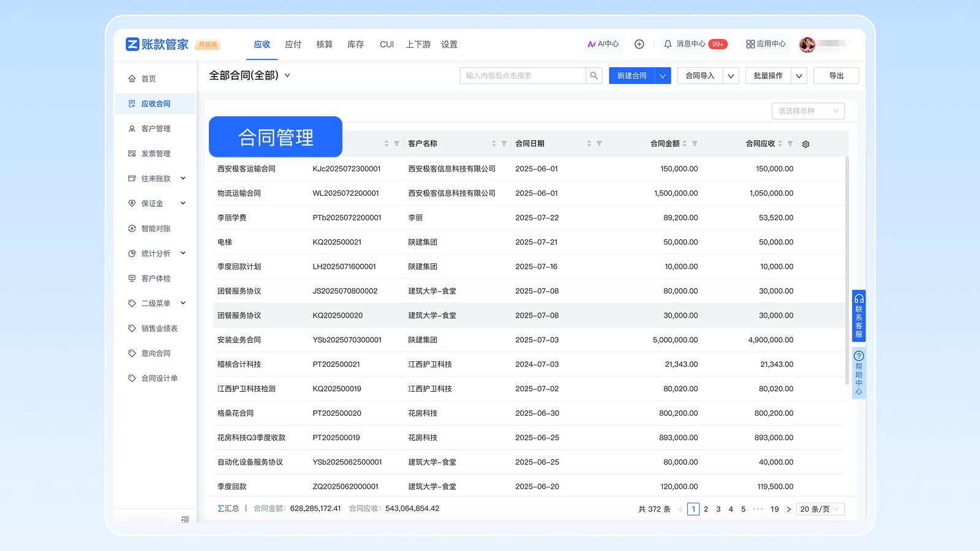Click the 联系客服 headset button
Screen dimensions: 980x551
coord(859,315)
